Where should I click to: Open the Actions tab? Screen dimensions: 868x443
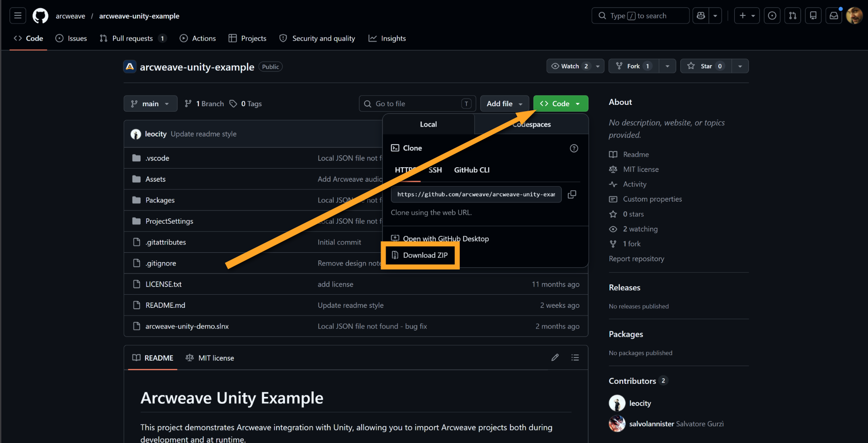(x=198, y=38)
